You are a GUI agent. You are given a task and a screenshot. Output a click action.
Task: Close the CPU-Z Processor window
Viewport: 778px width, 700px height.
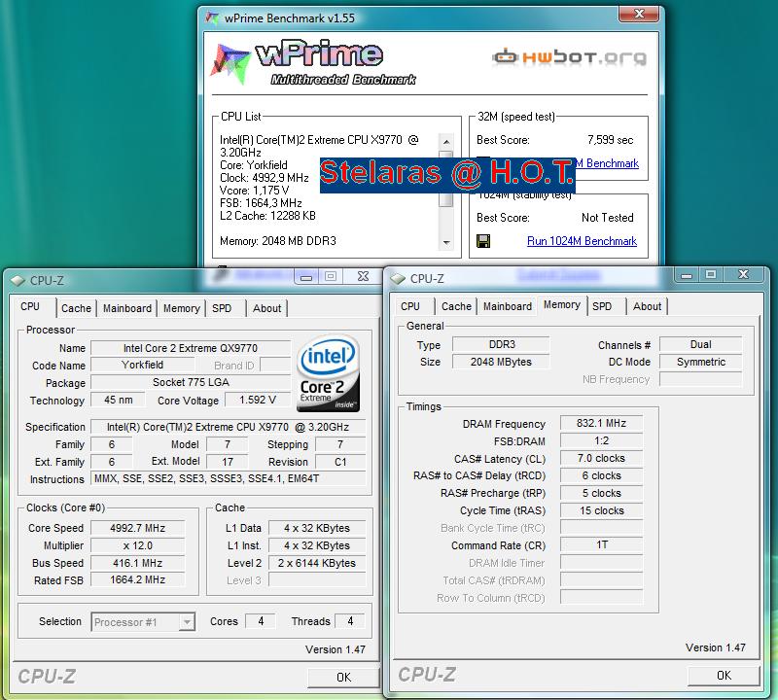[363, 276]
